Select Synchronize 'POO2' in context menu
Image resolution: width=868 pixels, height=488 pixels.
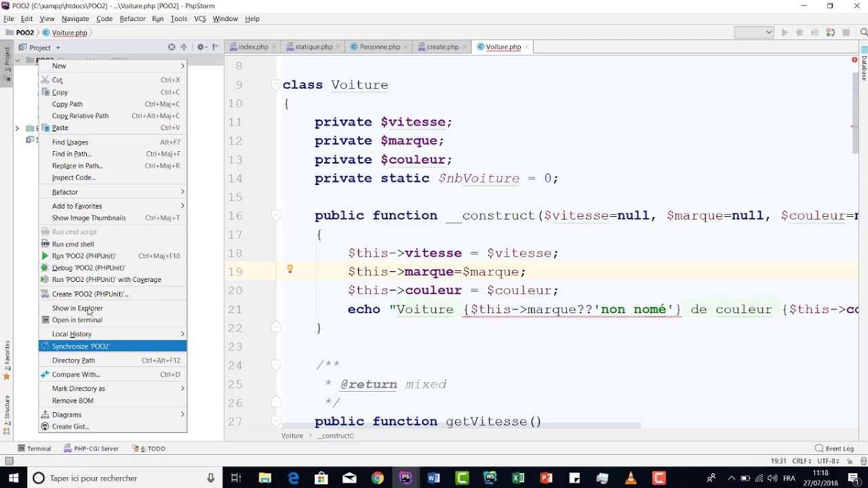click(x=113, y=346)
